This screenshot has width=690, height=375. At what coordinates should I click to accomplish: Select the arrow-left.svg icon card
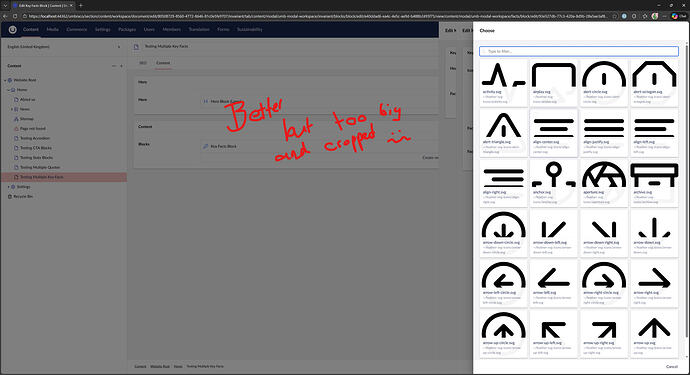click(554, 283)
